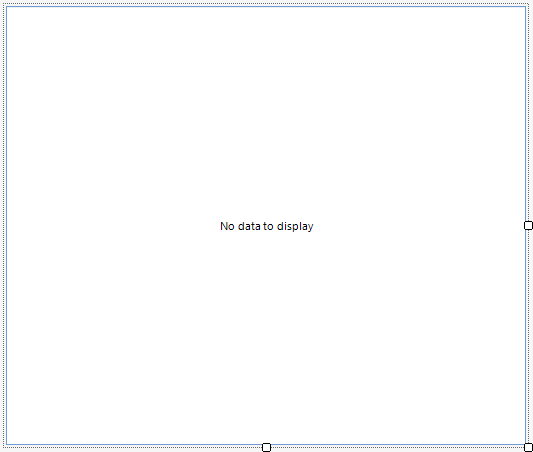Click the word 'display' in the placeholder message
The width and height of the screenshot is (533, 452).
(295, 227)
